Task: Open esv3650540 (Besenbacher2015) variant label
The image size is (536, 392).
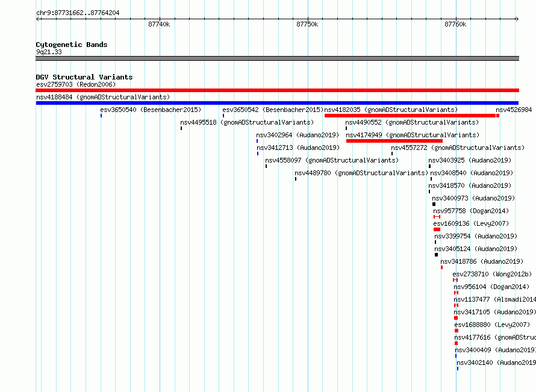Action: (151, 110)
